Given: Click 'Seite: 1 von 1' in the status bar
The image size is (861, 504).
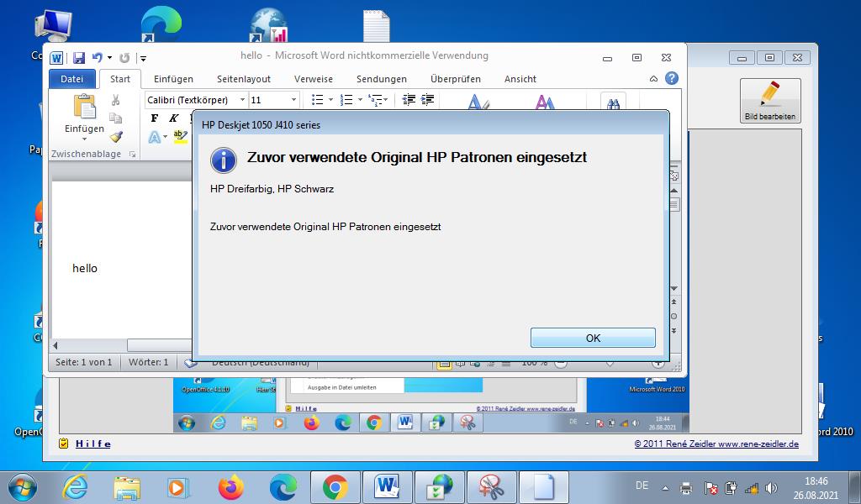Looking at the screenshot, I should coord(83,362).
